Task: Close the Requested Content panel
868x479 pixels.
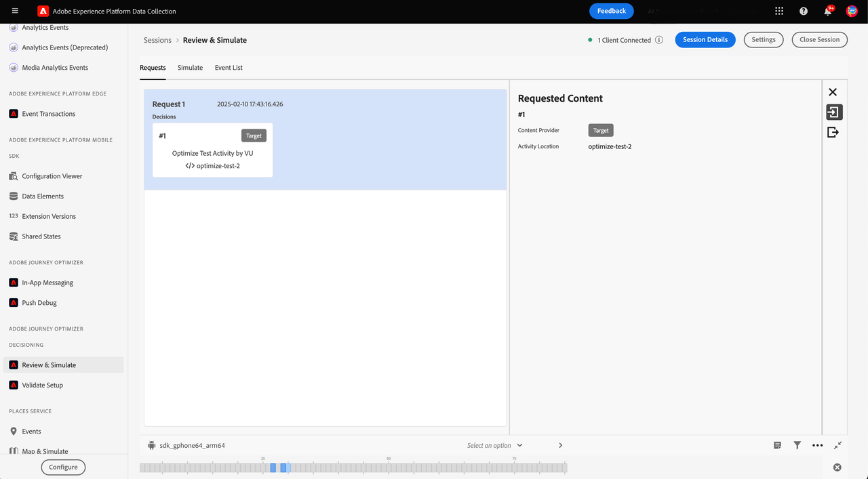Action: pyautogui.click(x=833, y=92)
